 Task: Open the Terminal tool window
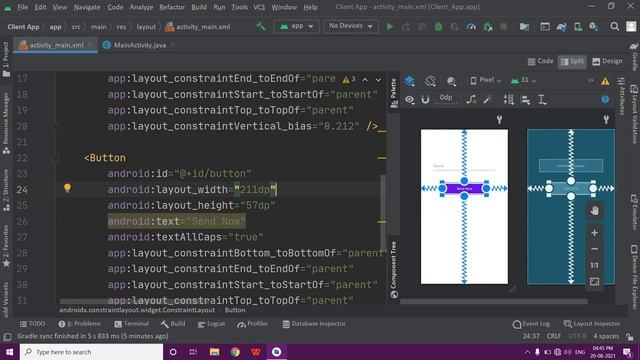[x=131, y=324]
